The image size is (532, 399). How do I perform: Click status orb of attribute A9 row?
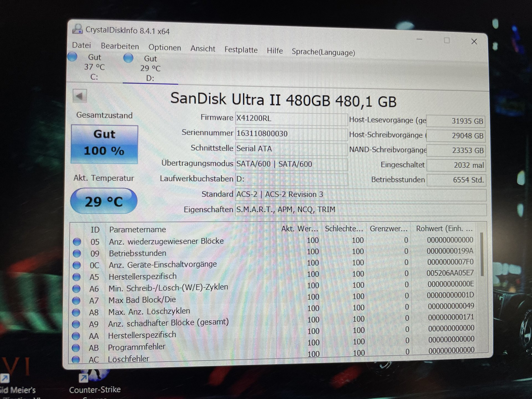coord(76,324)
